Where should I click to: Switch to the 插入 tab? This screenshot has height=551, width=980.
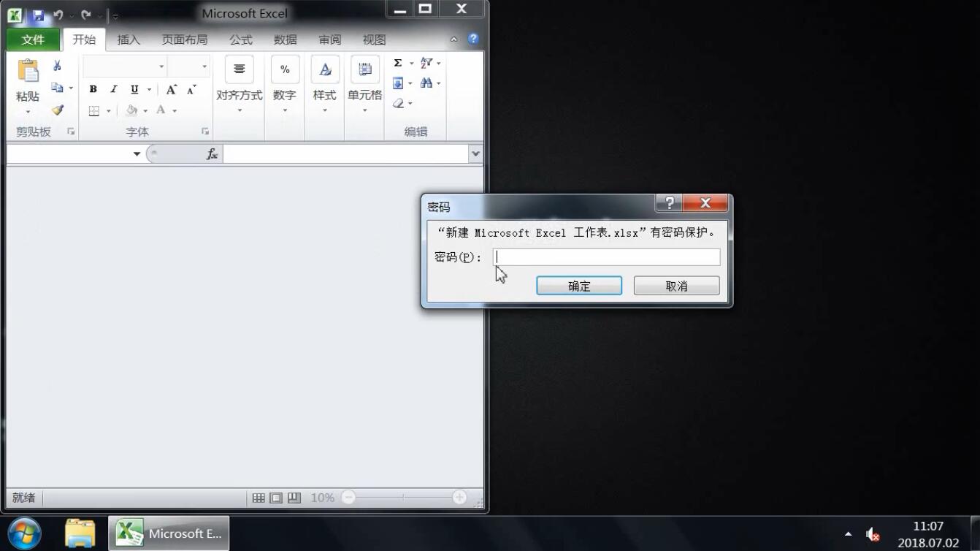129,39
